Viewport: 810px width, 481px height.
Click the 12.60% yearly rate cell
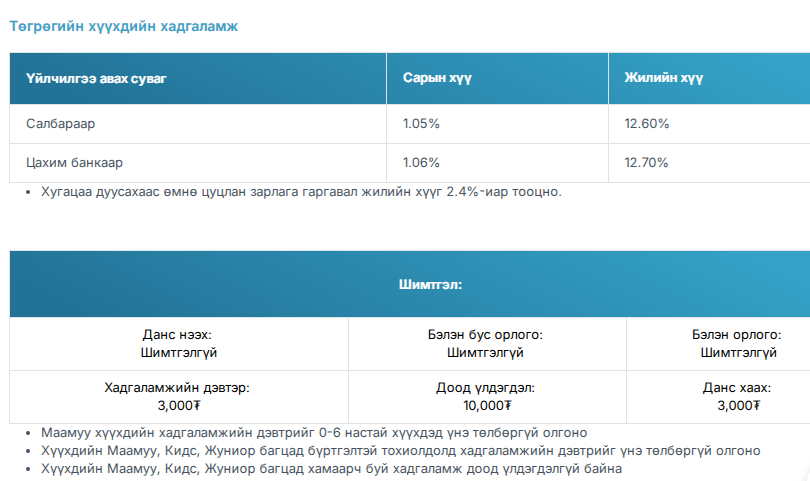click(x=646, y=124)
